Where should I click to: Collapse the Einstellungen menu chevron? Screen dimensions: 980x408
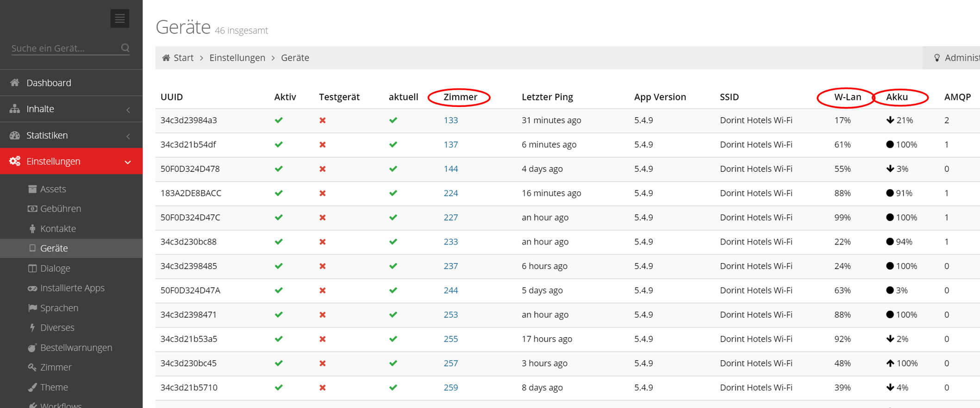point(128,162)
